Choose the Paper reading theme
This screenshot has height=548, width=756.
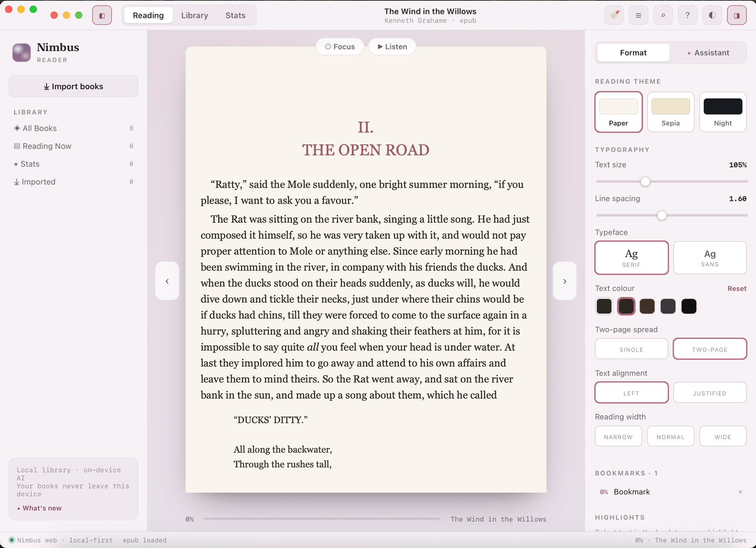coord(618,112)
